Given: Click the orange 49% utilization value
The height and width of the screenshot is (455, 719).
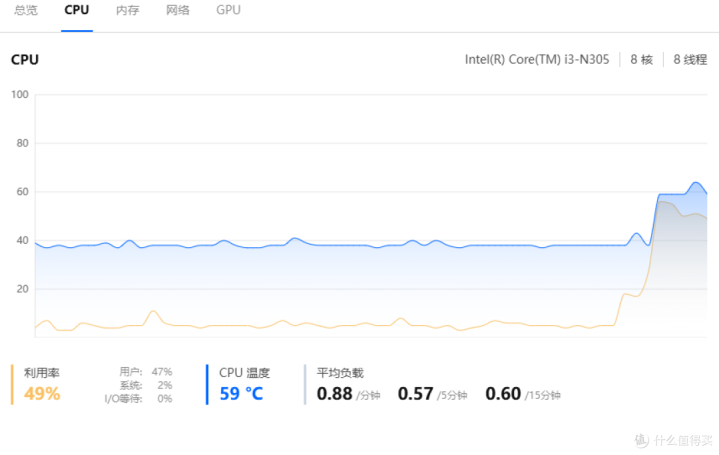Looking at the screenshot, I should [x=42, y=393].
